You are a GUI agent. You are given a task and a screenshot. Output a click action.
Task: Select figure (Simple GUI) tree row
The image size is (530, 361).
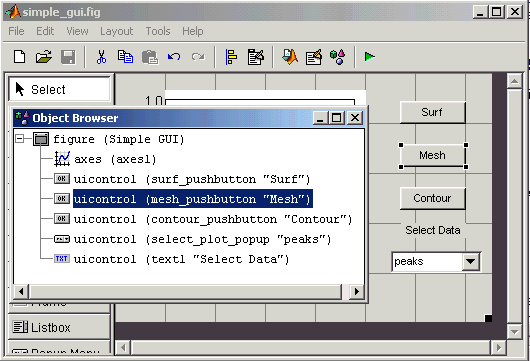(119, 139)
